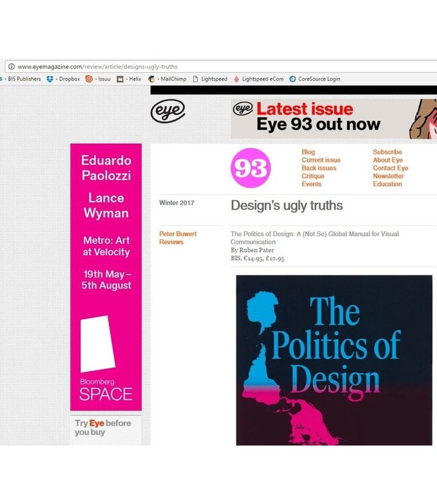
Task: Open the Contact Eye page
Action: [391, 168]
